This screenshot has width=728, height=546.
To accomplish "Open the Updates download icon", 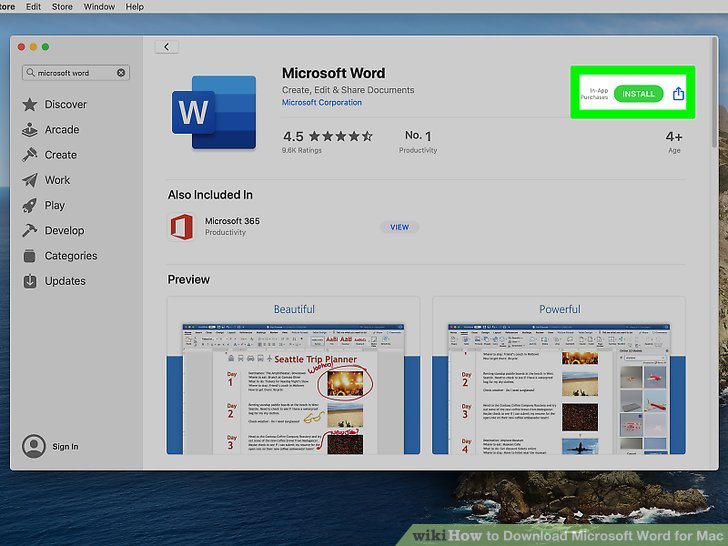I will 30,281.
